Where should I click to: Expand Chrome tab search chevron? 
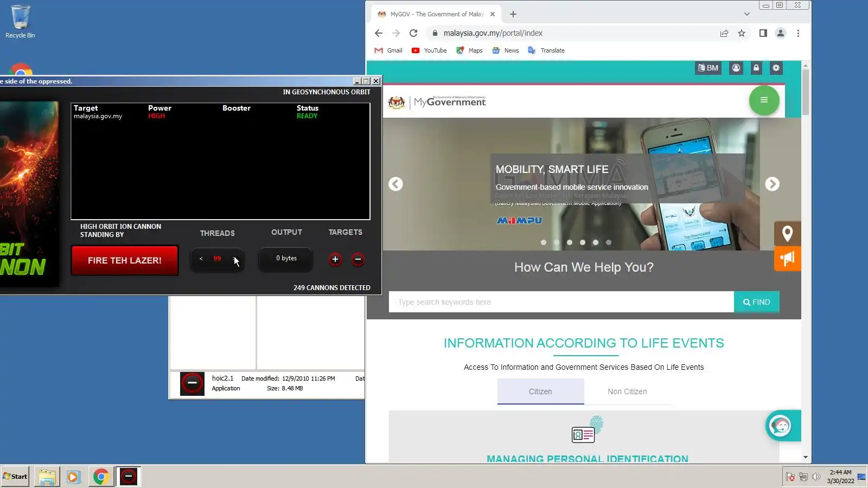(747, 14)
